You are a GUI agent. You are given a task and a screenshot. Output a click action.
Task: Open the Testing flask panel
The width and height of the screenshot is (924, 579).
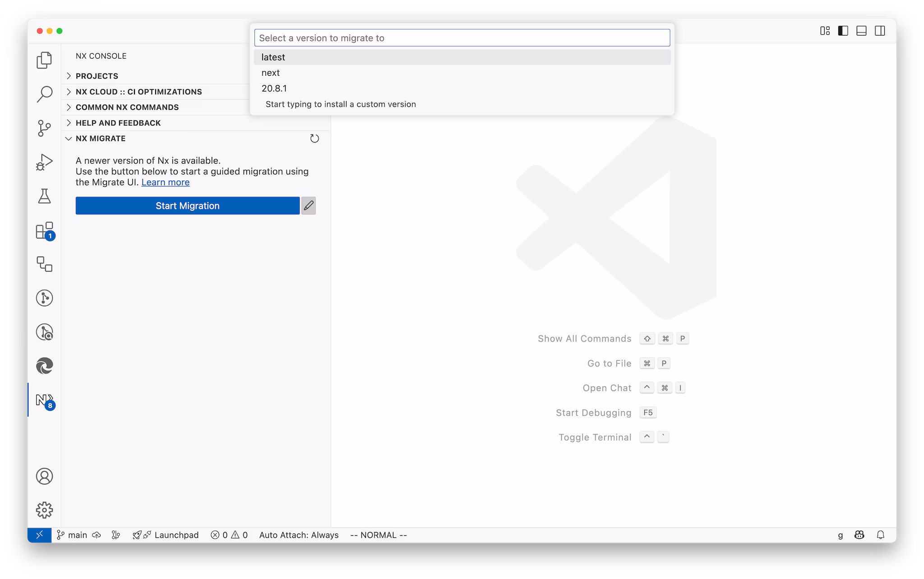pyautogui.click(x=44, y=197)
